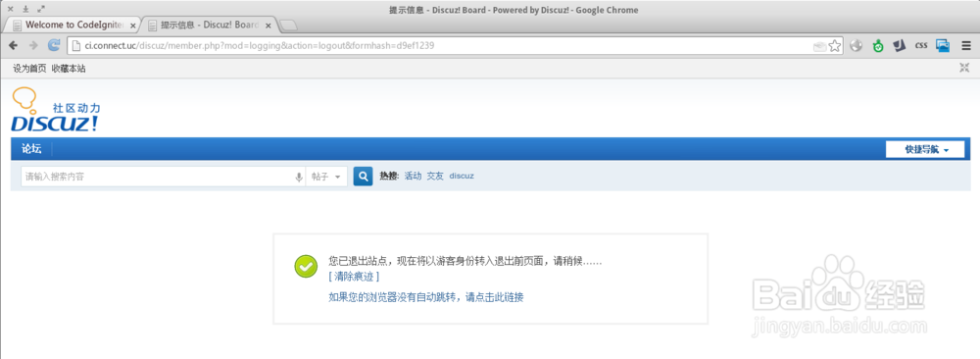
Task: Open the CSS extension icon
Action: (x=921, y=46)
